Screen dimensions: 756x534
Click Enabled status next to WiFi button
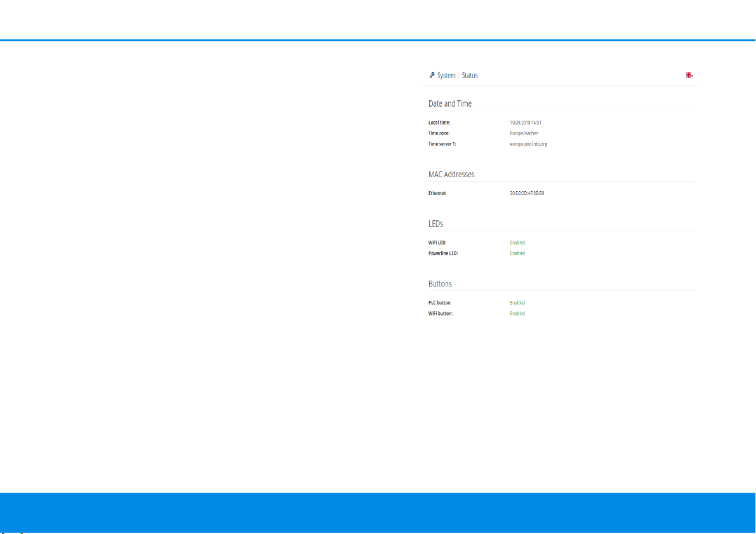(517, 314)
